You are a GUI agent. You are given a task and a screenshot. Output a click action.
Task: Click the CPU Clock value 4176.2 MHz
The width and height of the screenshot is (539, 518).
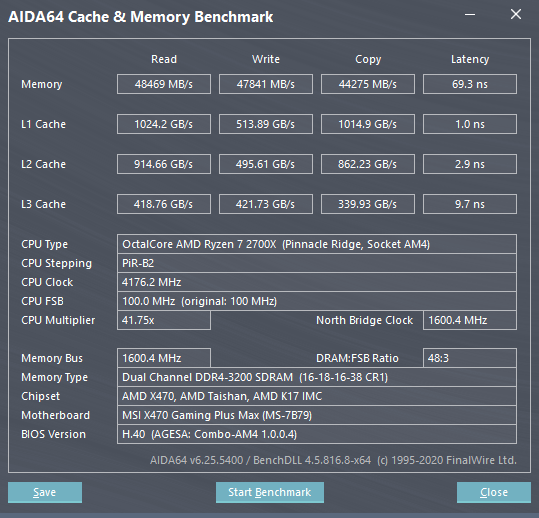(317, 282)
